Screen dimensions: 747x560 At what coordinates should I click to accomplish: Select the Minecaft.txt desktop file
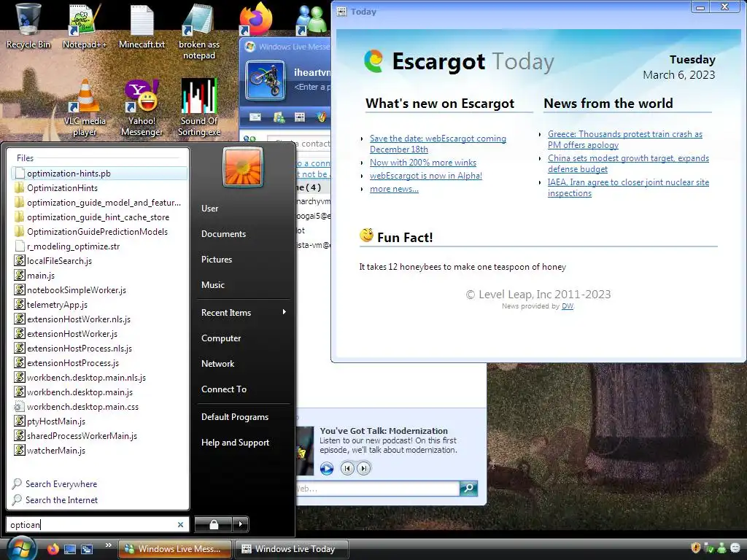[142, 26]
